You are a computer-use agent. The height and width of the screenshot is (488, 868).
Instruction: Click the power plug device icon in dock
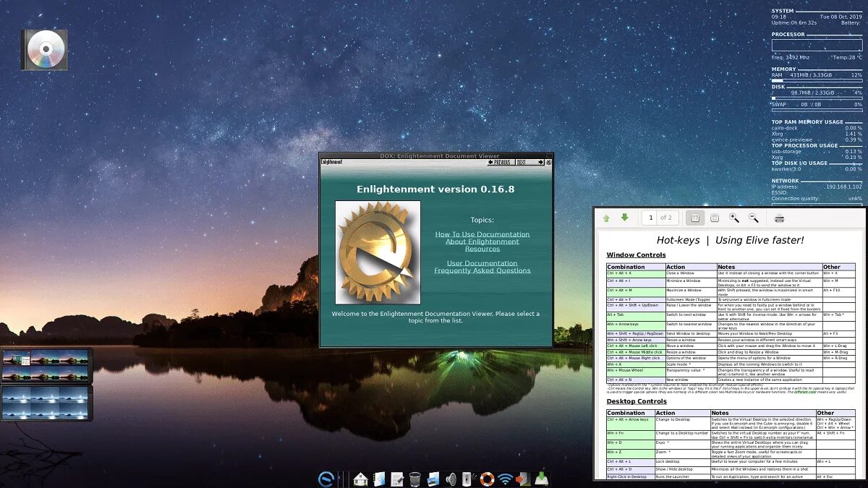469,479
